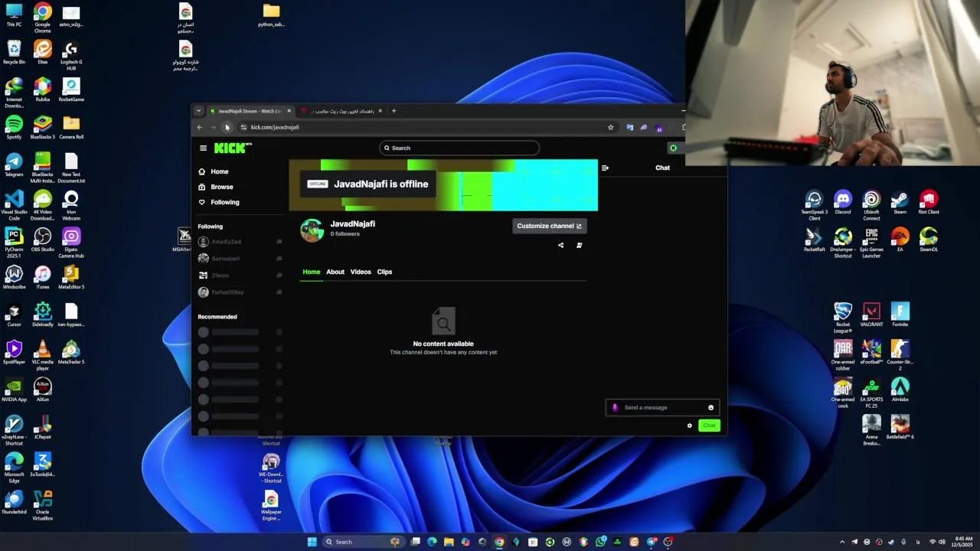Click the Customize channel button
This screenshot has width=980, height=551.
pos(550,226)
